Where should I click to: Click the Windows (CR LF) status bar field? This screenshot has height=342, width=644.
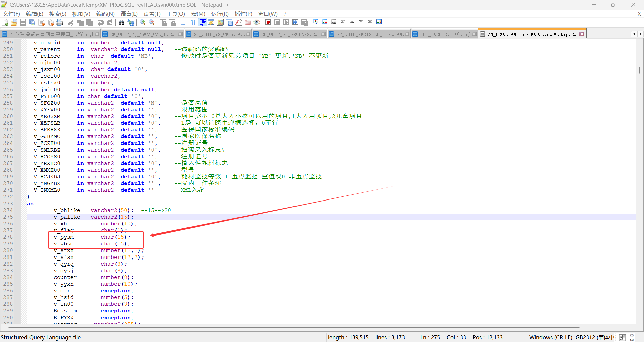pyautogui.click(x=550, y=337)
